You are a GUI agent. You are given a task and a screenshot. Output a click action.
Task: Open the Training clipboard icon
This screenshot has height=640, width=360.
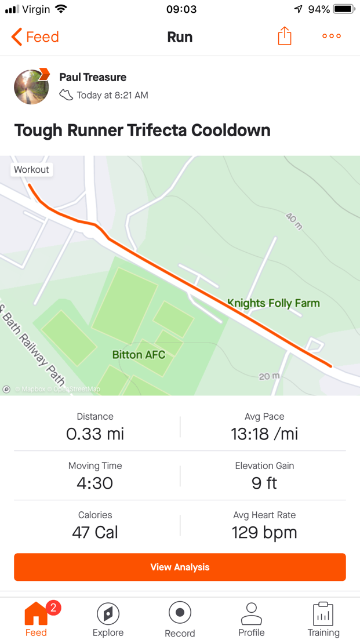click(323, 613)
